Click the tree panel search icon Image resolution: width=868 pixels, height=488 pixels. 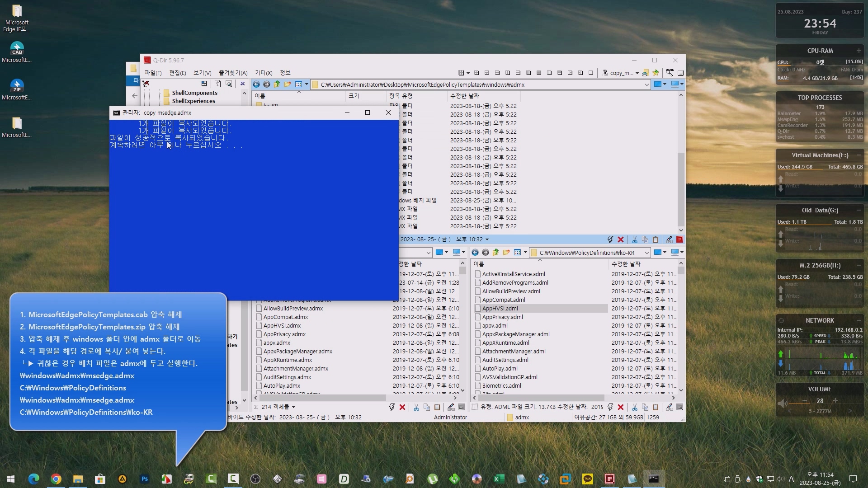229,84
